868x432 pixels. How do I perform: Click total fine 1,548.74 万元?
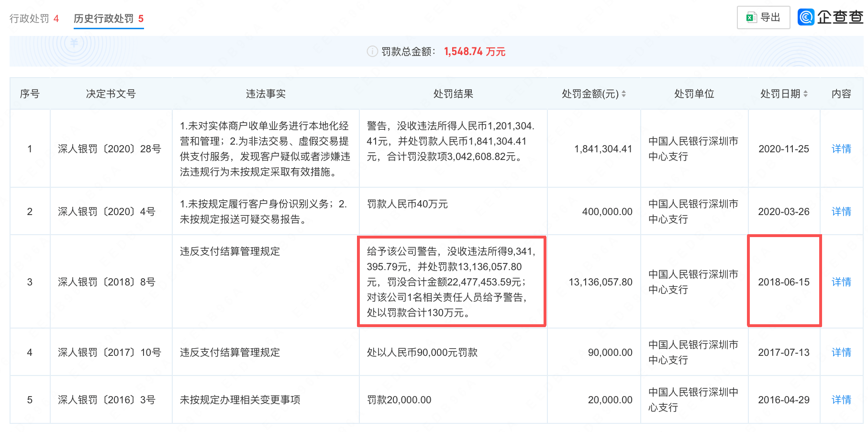(475, 51)
